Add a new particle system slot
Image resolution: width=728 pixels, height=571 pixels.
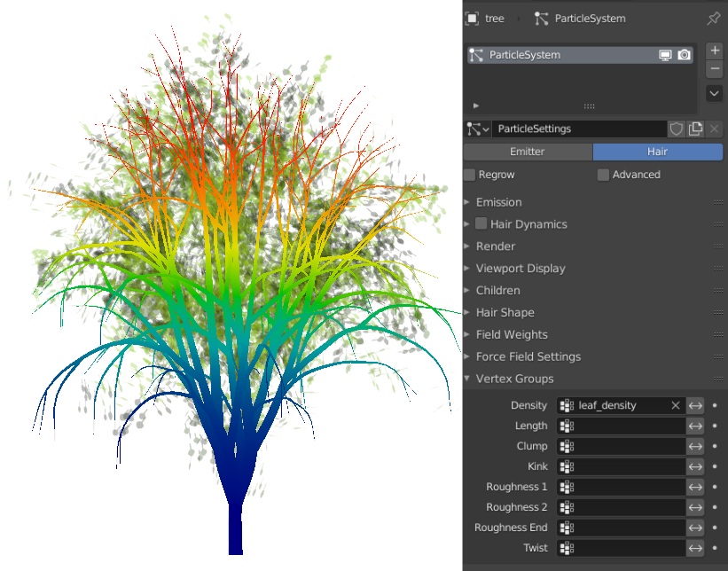[x=715, y=51]
